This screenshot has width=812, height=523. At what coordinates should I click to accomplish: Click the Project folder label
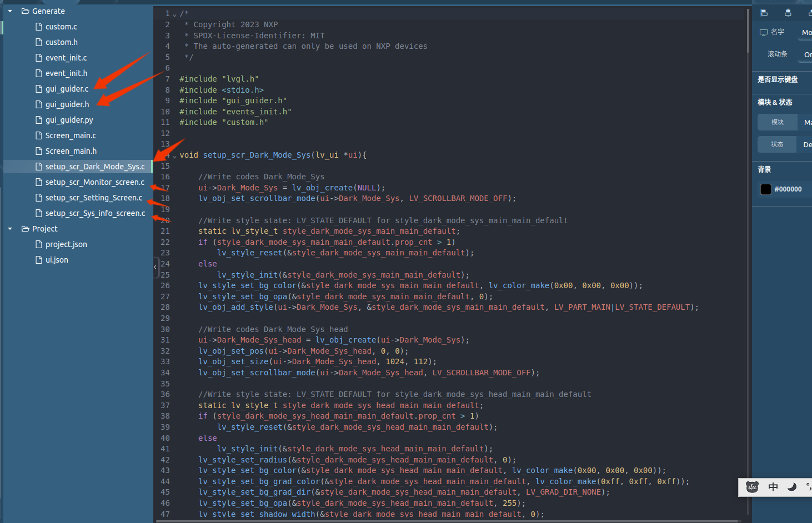point(45,229)
